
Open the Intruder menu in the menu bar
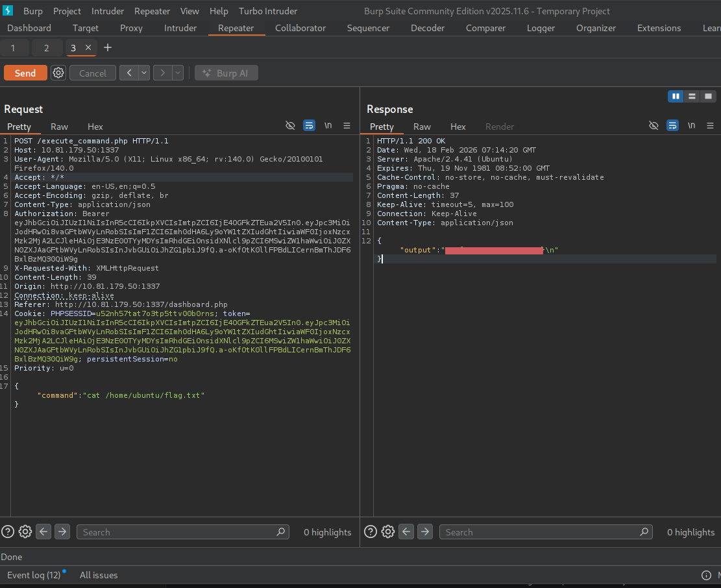(107, 11)
